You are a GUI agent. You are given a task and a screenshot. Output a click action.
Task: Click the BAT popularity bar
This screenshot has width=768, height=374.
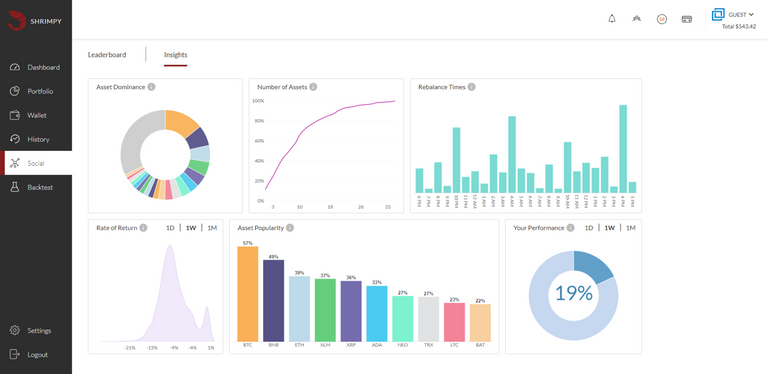tap(480, 323)
